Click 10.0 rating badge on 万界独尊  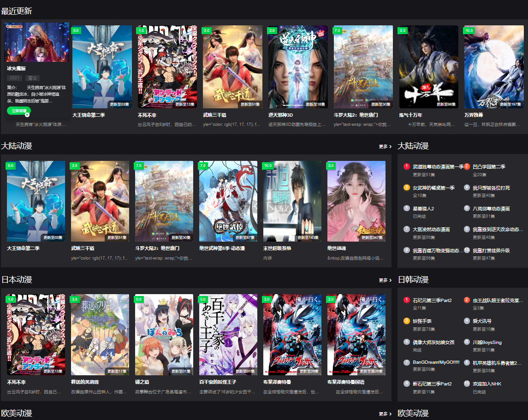[469, 30]
